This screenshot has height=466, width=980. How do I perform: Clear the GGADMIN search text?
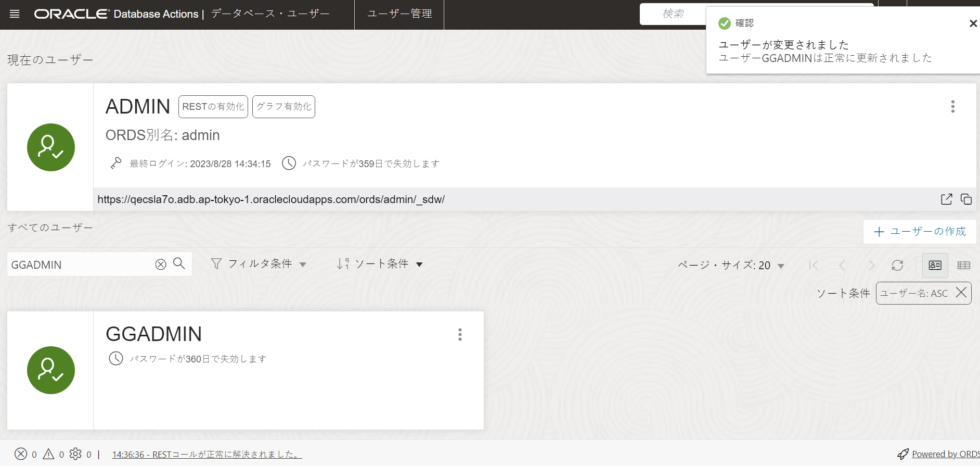click(x=161, y=265)
